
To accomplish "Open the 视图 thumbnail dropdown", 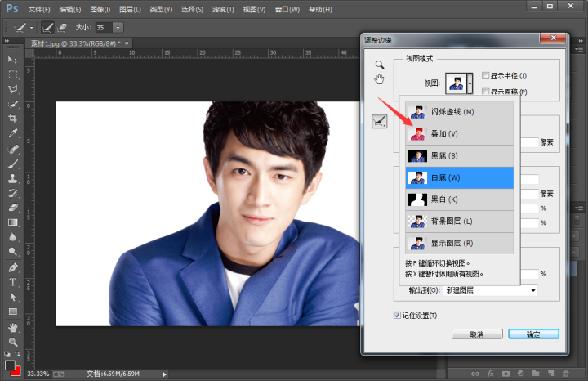I will point(470,83).
